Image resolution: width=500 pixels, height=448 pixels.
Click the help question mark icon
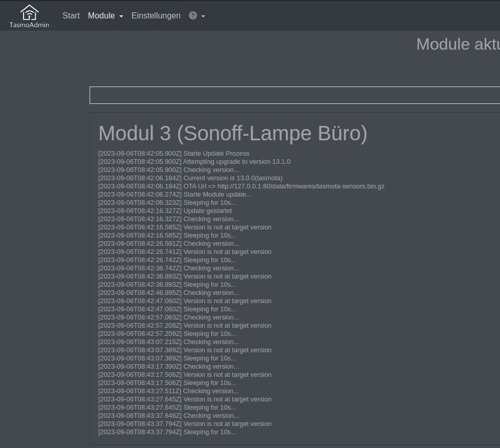(193, 15)
